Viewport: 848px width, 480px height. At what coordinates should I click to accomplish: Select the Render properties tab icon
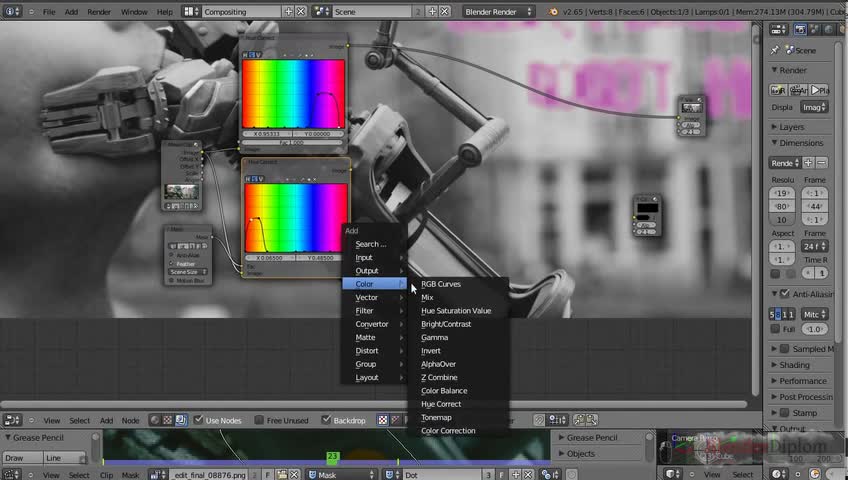(800, 29)
